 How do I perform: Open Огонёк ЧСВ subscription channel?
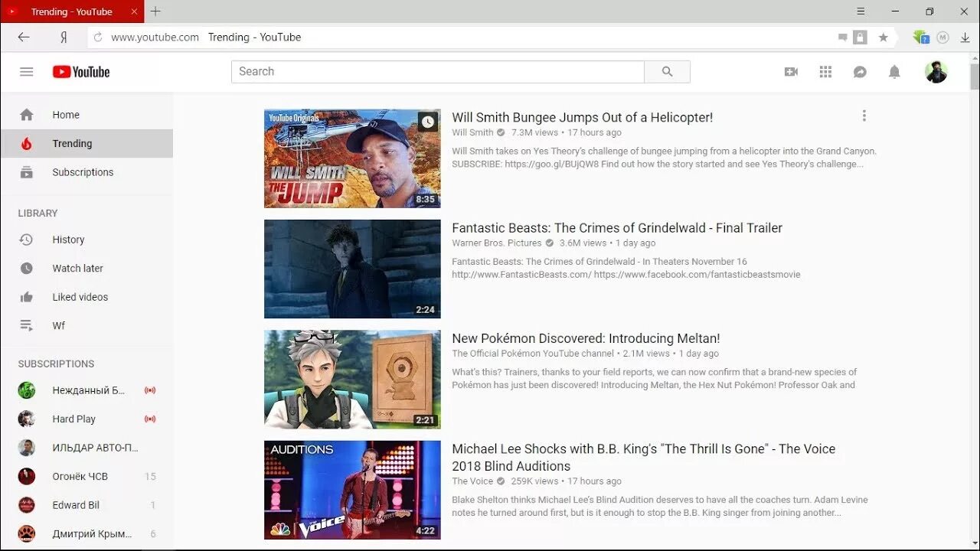(87, 477)
